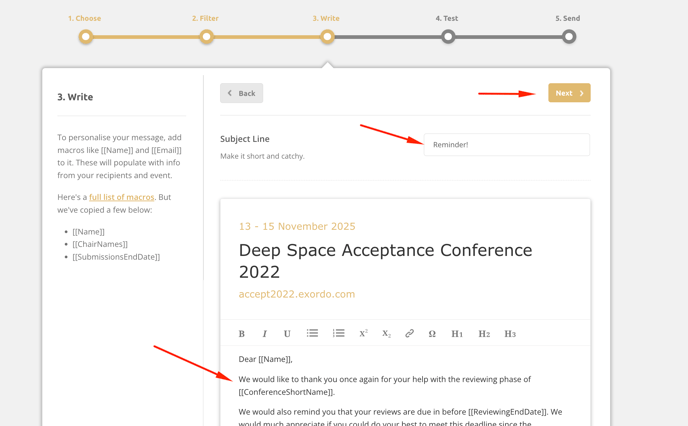Open special characters omega icon
This screenshot has width=688, height=426.
pos(432,334)
